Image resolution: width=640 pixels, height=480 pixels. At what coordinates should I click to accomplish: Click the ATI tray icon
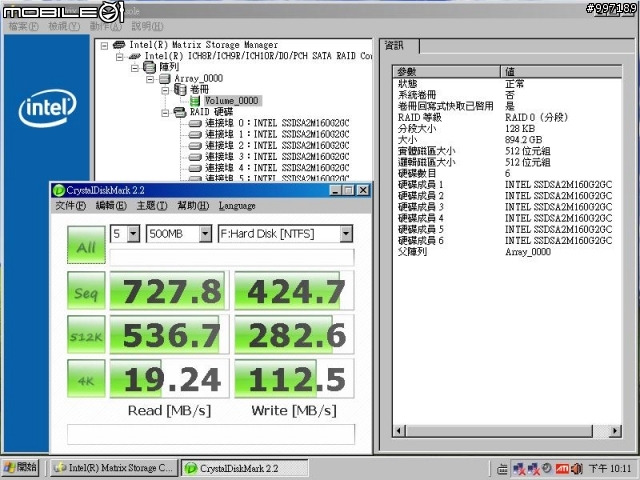562,469
